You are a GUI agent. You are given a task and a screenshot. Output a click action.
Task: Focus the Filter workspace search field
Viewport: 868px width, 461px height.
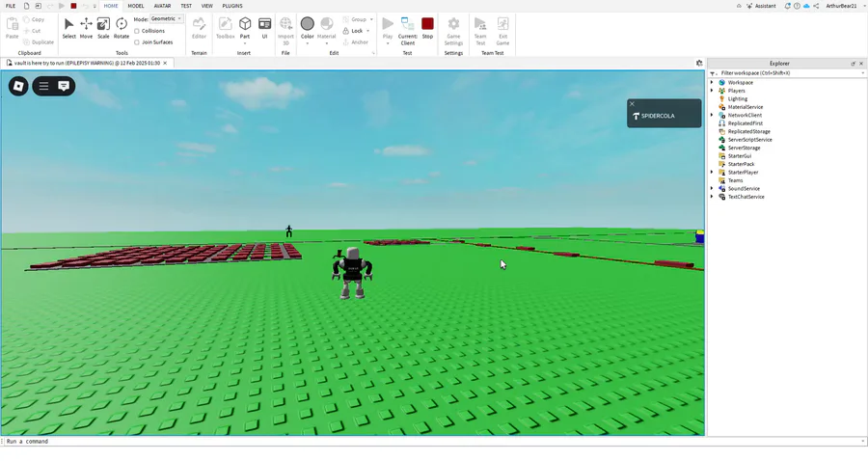coord(787,73)
